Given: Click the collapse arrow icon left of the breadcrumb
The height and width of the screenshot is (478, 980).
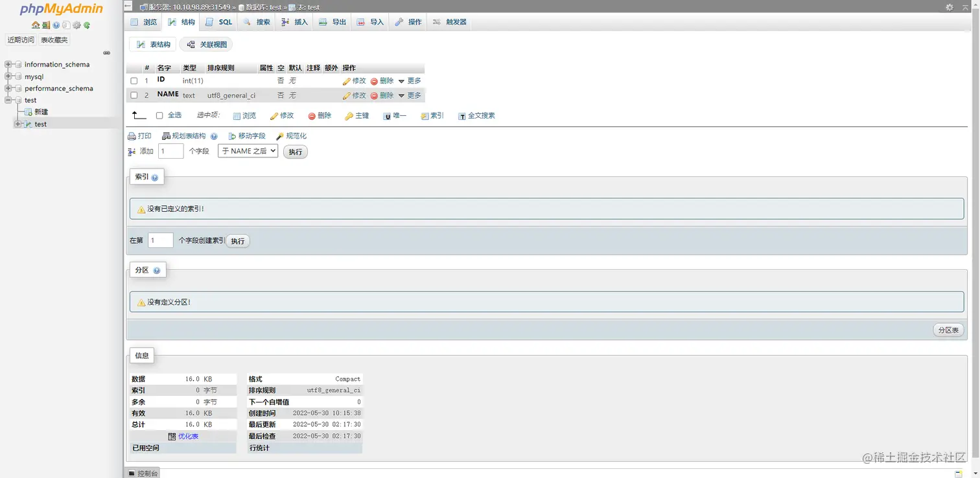Looking at the screenshot, I should [x=128, y=6].
